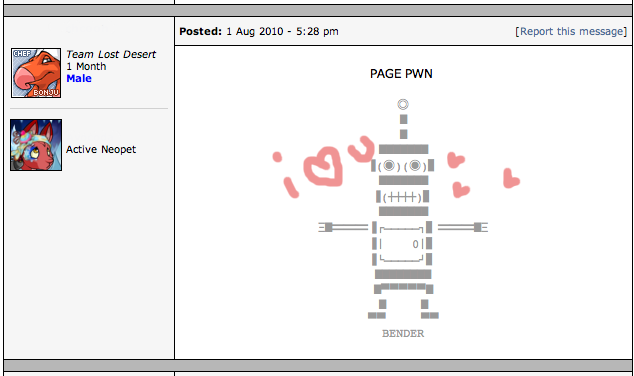This screenshot has height=376, width=634.
Task: Click the Posted date 1 Aug 2010
Action: pyautogui.click(x=255, y=32)
